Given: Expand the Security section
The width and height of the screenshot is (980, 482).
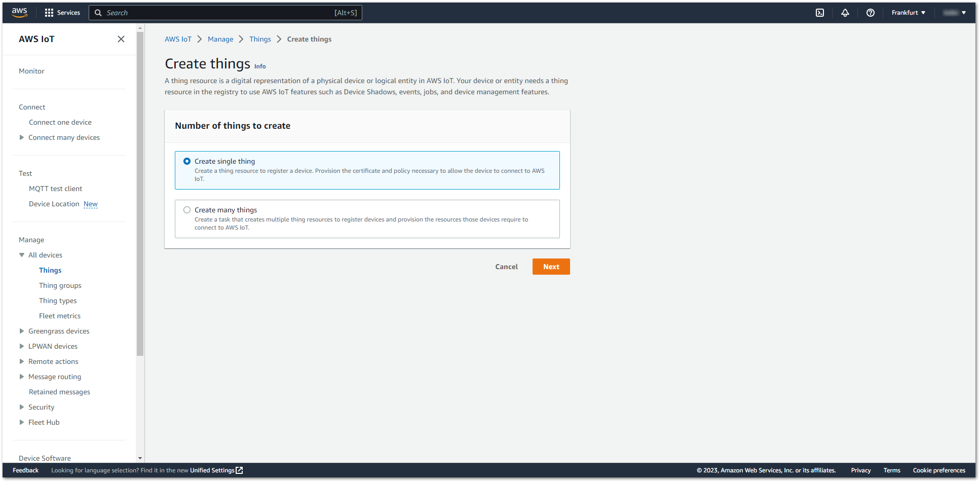Looking at the screenshot, I should [x=22, y=407].
